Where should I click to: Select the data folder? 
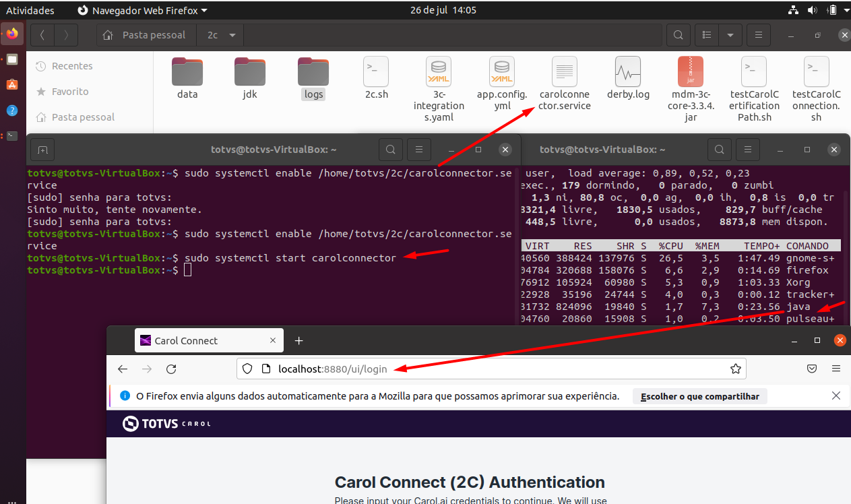(x=187, y=78)
